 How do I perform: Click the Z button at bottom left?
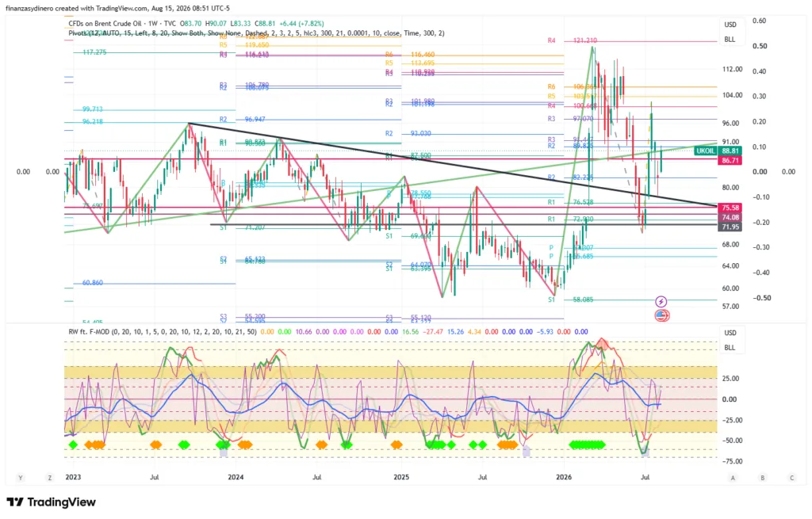click(x=50, y=478)
